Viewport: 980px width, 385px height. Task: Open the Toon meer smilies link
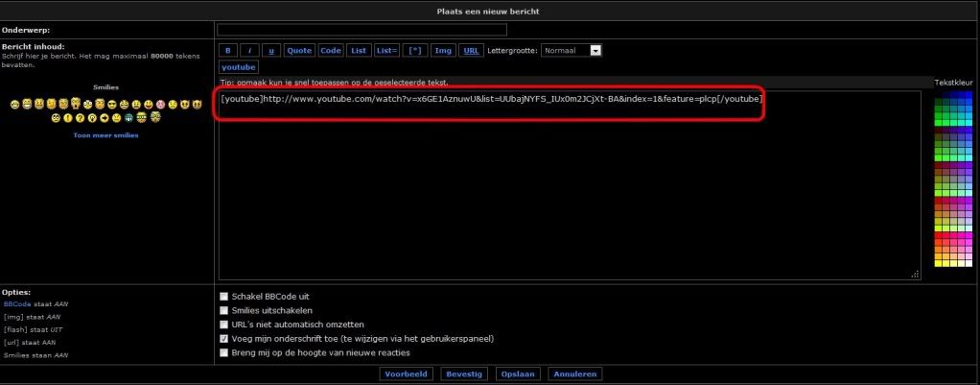(x=105, y=135)
